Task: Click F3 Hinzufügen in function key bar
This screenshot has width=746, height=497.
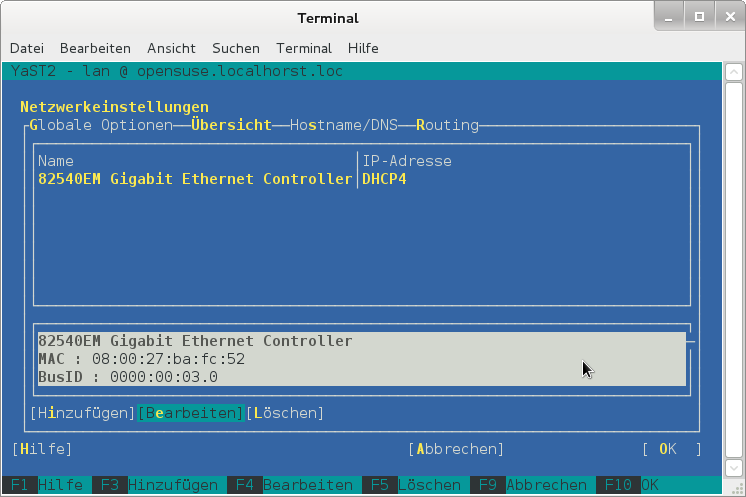Action: coord(158,485)
